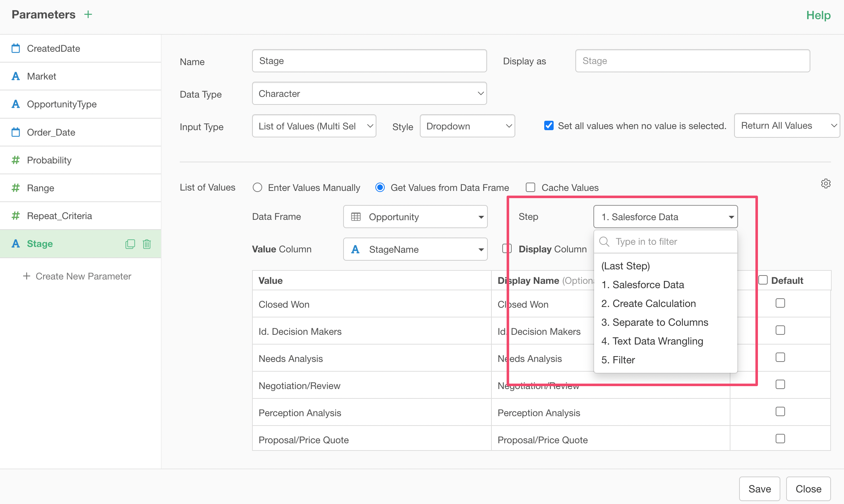This screenshot has width=844, height=504.
Task: Enable the Cache Values checkbox
Action: pyautogui.click(x=530, y=187)
